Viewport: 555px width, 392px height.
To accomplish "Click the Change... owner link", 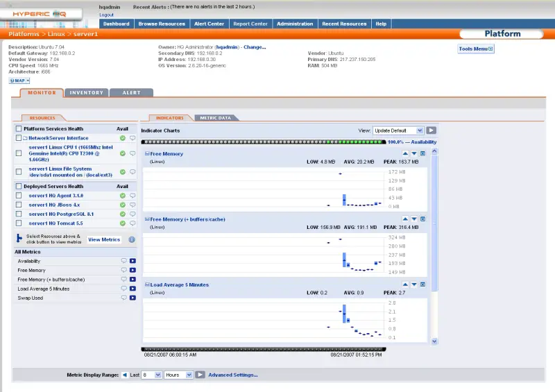I will click(x=255, y=47).
